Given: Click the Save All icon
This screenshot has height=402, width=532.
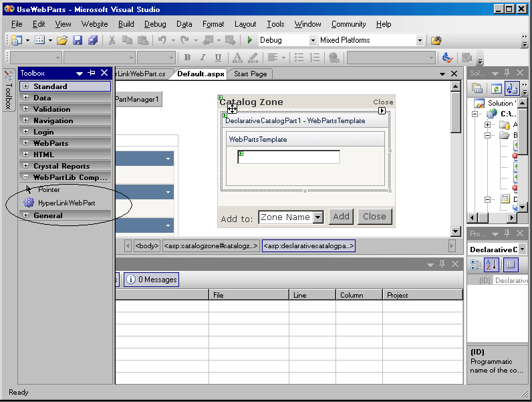Looking at the screenshot, I should (x=93, y=40).
